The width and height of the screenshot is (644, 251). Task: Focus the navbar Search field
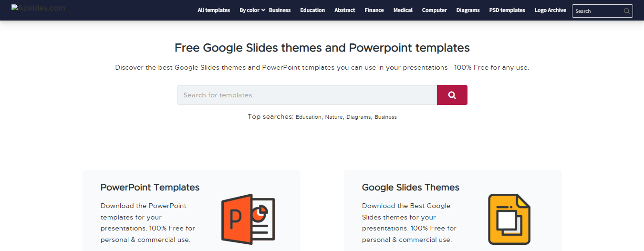[602, 11]
